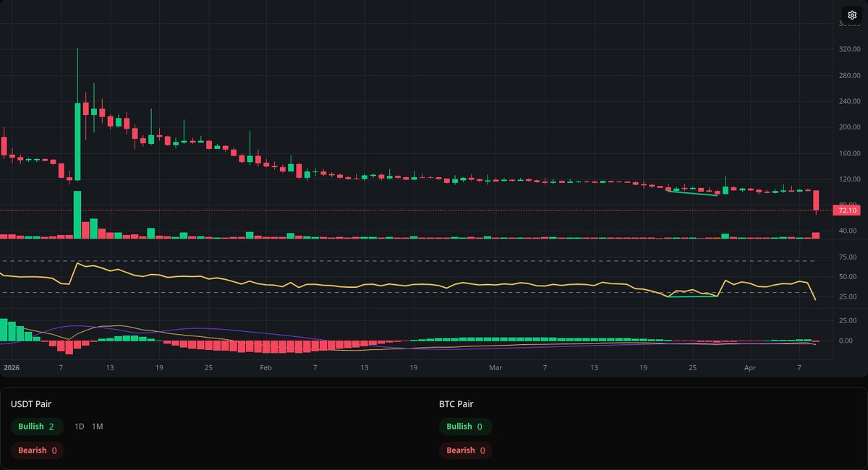Click the 2026 date axis label

11,368
